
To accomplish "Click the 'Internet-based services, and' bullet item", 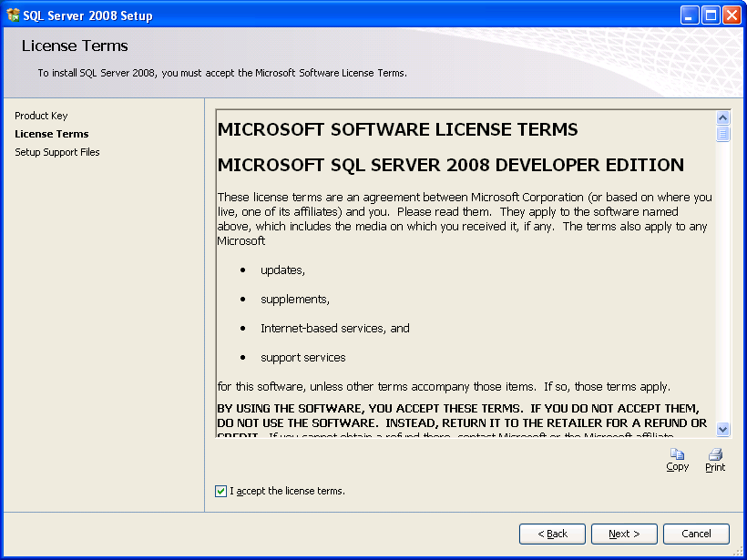I will point(335,329).
